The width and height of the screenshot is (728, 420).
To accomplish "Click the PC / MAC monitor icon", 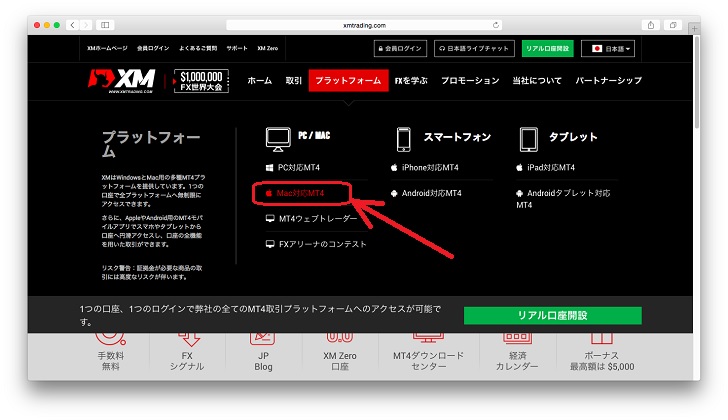I will click(x=278, y=139).
